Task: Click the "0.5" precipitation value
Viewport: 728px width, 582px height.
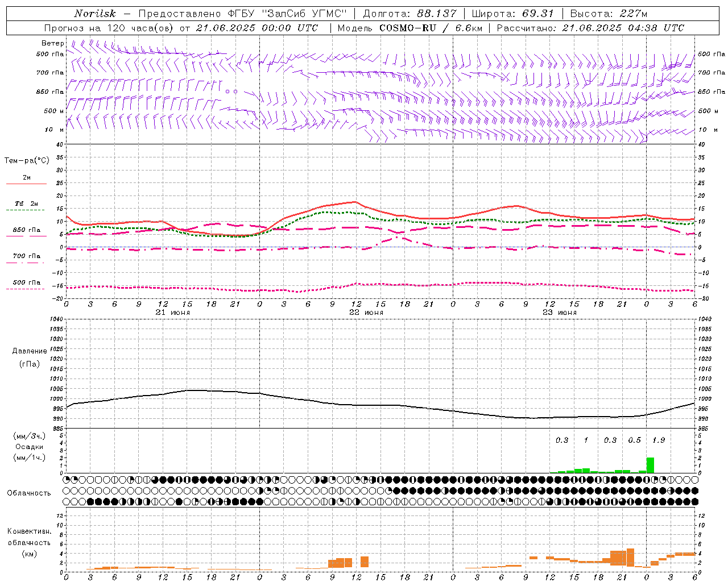Action: point(634,440)
